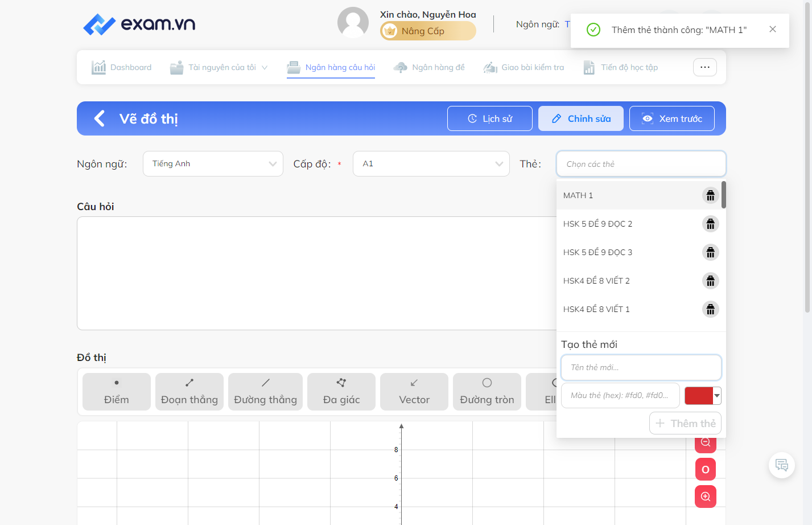
Task: Delete the HSK 5 ĐỀ 9 ĐỌC 3 tag
Action: [x=710, y=252]
